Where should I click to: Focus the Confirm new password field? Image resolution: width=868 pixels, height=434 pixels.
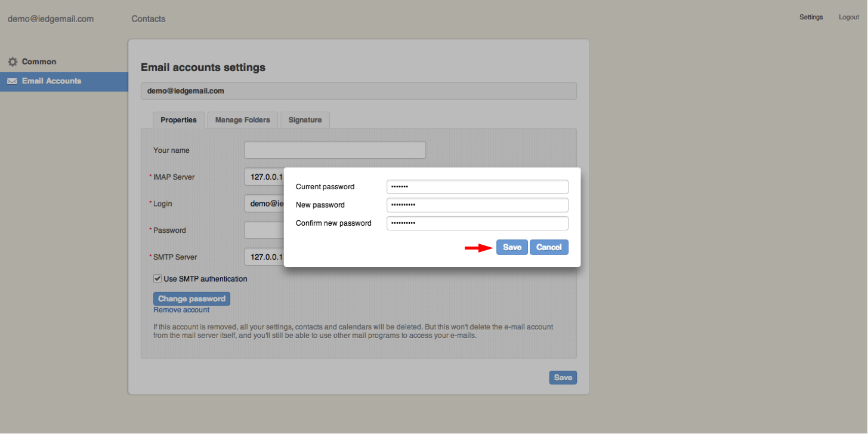477,223
